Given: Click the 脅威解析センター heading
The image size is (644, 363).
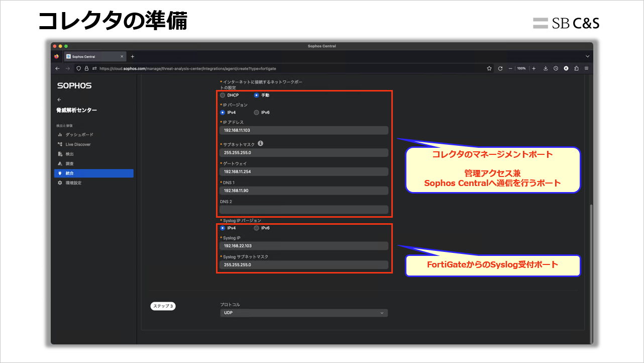Looking at the screenshot, I should 77,110.
